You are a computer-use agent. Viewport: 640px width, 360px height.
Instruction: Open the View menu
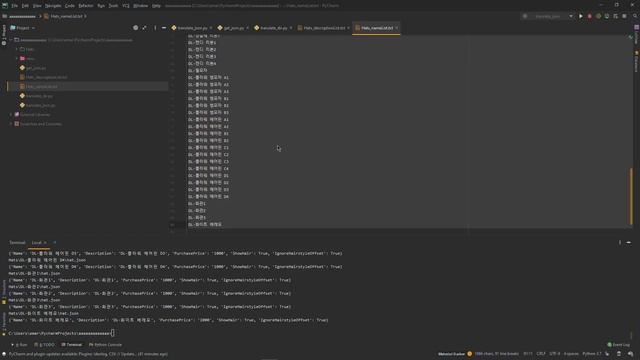tap(37, 6)
